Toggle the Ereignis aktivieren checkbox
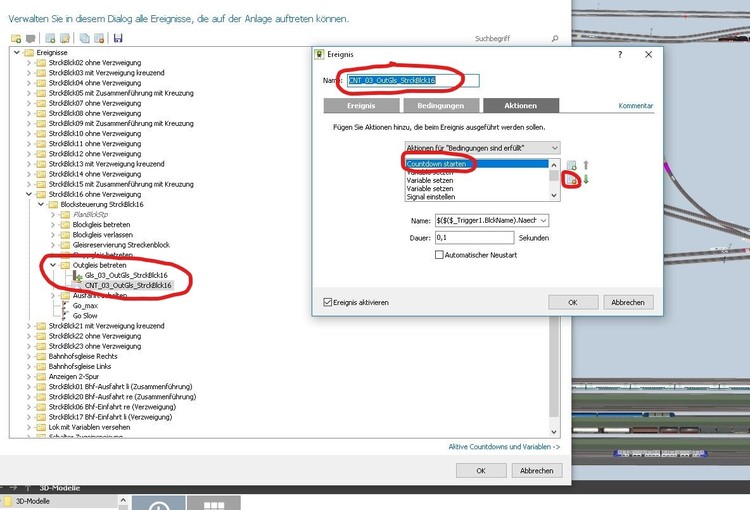This screenshot has width=750, height=510. [x=328, y=302]
